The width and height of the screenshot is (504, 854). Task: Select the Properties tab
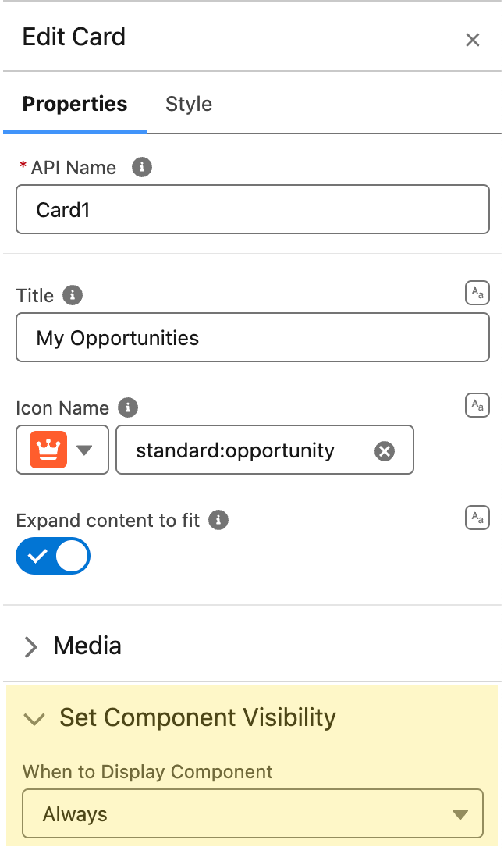point(75,104)
